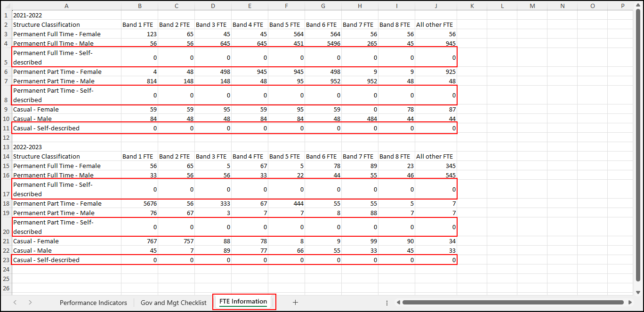Add a new sheet with plus button
644x312 pixels.
[x=295, y=303]
